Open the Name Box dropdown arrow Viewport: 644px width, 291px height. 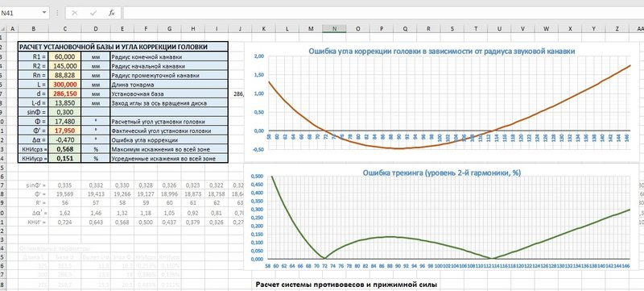[44, 13]
